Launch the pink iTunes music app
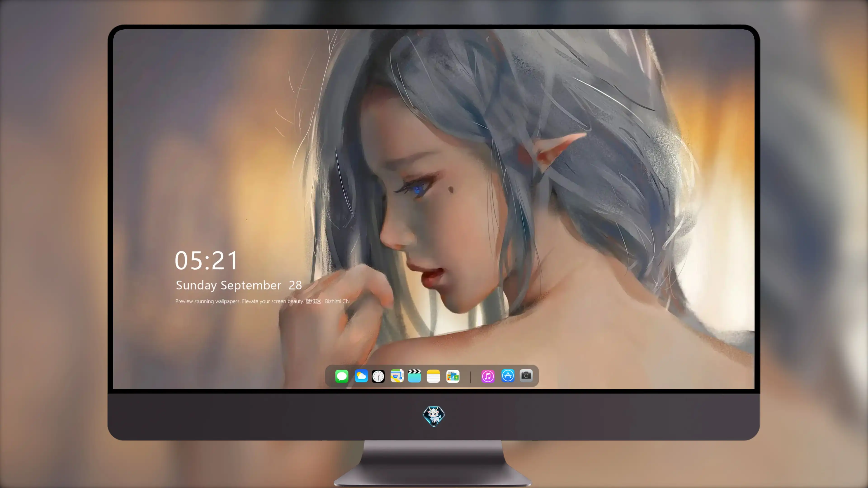868x488 pixels. [488, 376]
